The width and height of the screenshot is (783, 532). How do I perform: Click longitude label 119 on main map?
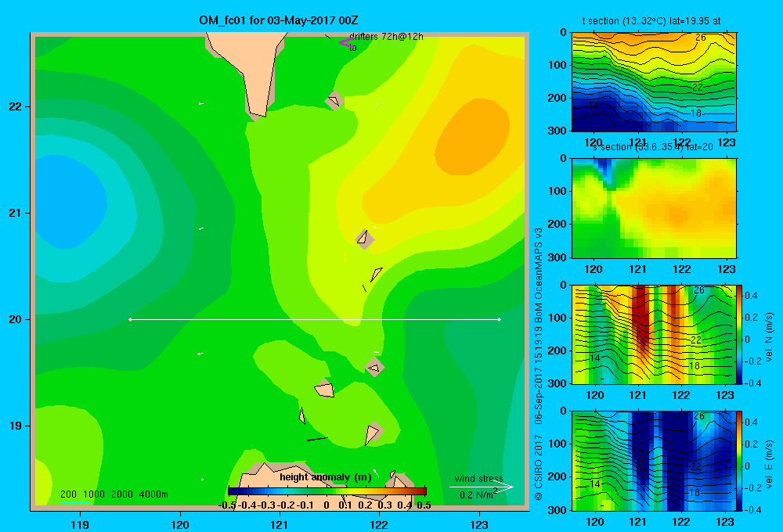click(80, 524)
